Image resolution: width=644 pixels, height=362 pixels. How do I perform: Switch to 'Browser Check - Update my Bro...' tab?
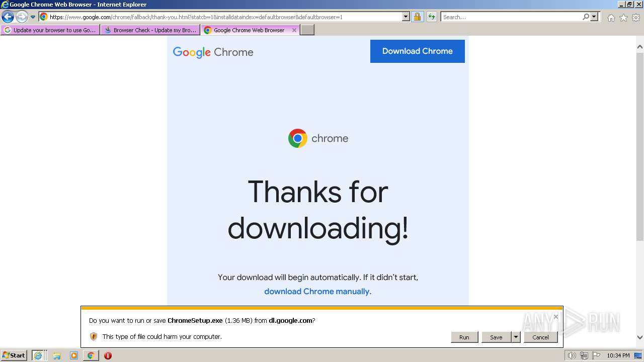pos(150,30)
